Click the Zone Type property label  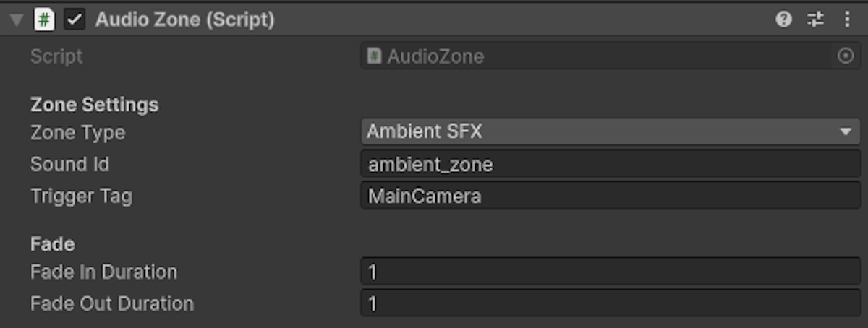pos(77,132)
